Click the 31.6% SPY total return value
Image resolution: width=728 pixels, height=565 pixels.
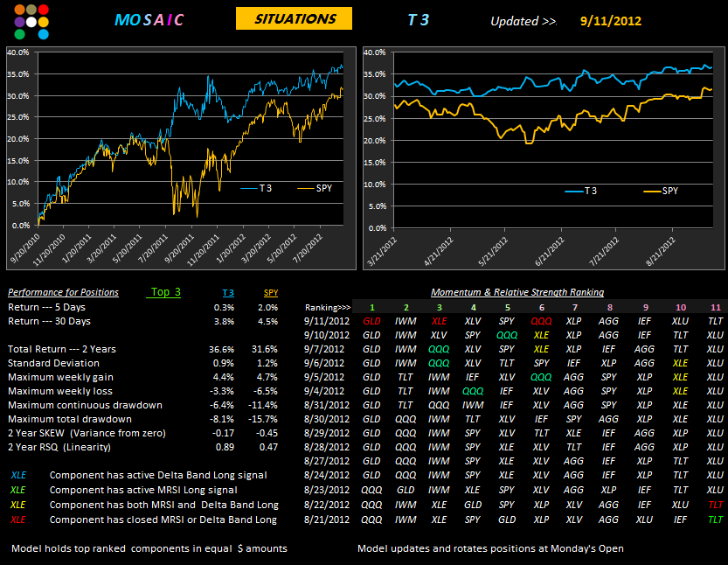coord(265,350)
